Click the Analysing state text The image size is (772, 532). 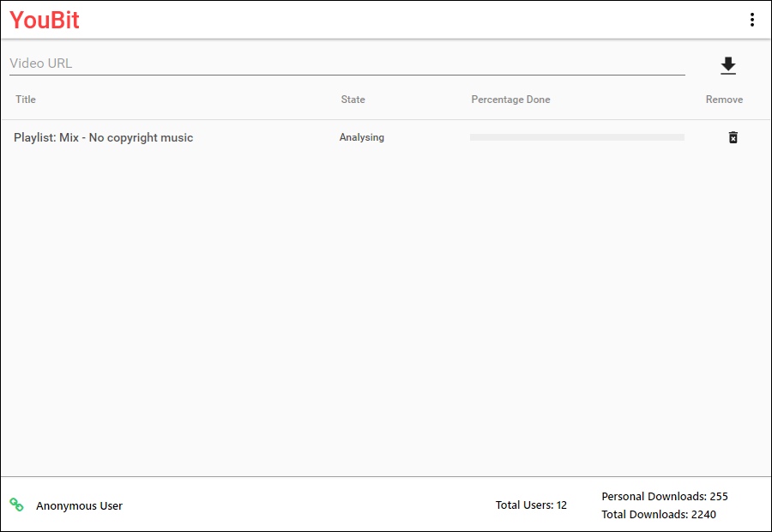(361, 137)
